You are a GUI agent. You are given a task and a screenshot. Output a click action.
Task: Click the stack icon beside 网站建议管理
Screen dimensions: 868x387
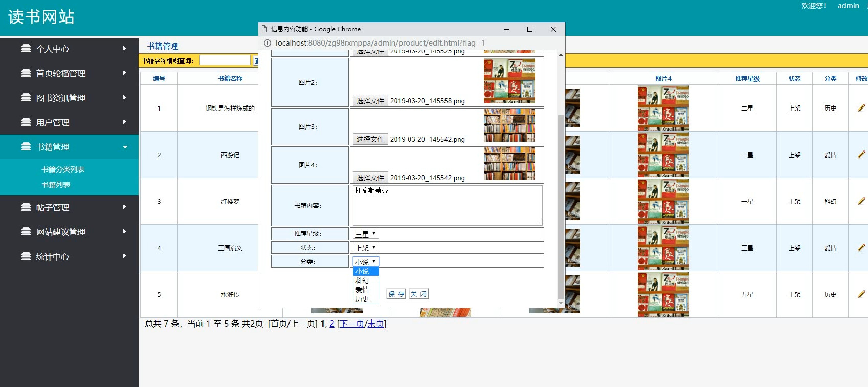coord(26,232)
